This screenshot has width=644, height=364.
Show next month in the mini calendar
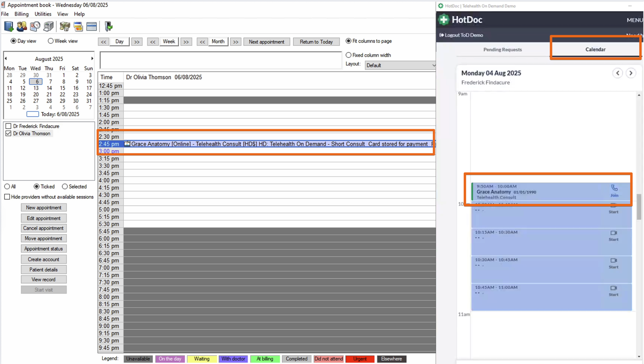(92, 59)
